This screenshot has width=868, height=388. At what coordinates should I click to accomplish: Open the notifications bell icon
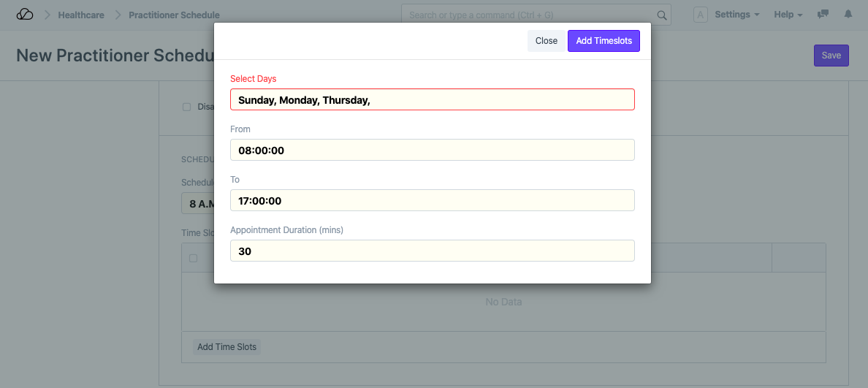(848, 15)
